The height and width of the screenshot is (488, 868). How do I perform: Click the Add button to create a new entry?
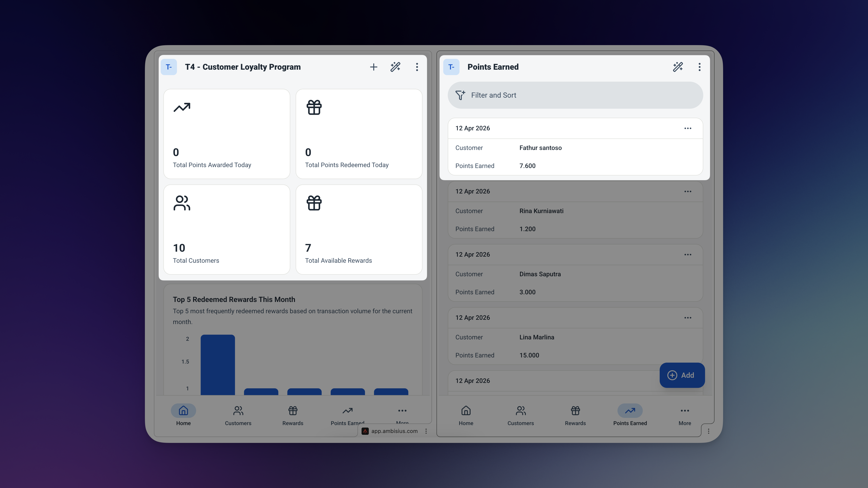(x=682, y=375)
